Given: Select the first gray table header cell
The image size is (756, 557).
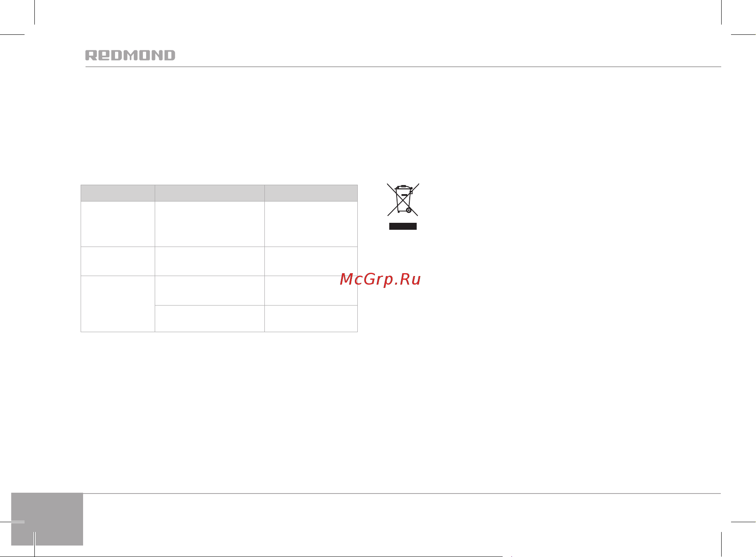Looking at the screenshot, I should click(118, 193).
